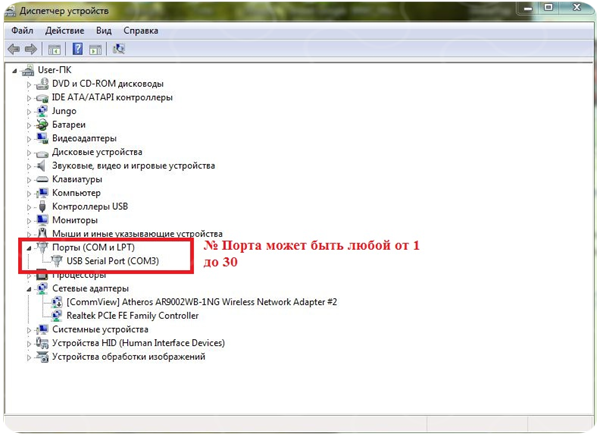Viewport: 600px width, 437px height.
Task: Collapse Порты (COM и LPT) node
Action: [29, 248]
